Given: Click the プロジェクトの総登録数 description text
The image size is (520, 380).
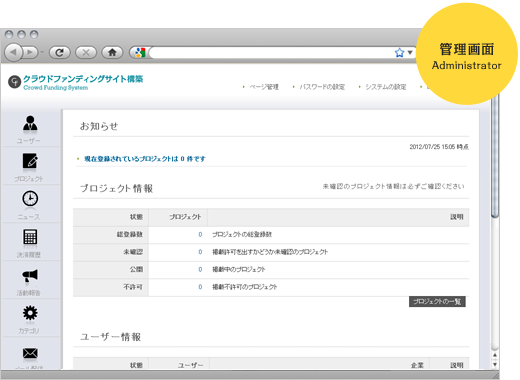Looking at the screenshot, I should 242,234.
